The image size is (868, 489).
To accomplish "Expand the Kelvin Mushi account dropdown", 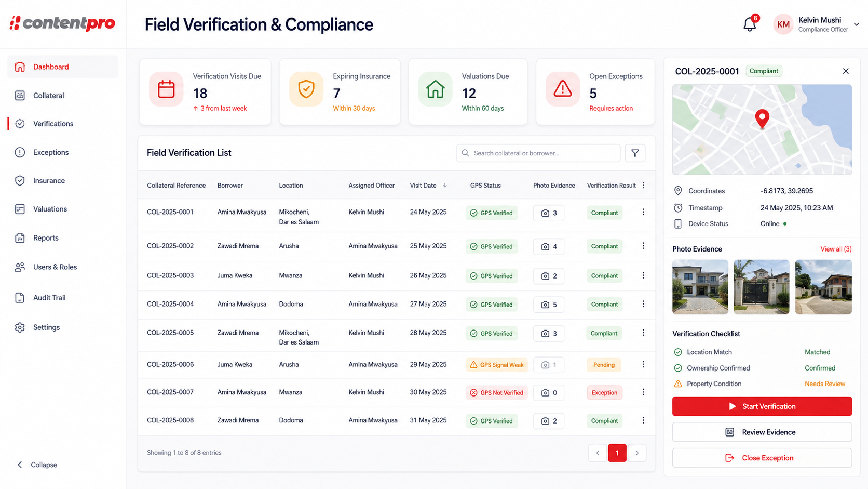I will click(x=857, y=24).
